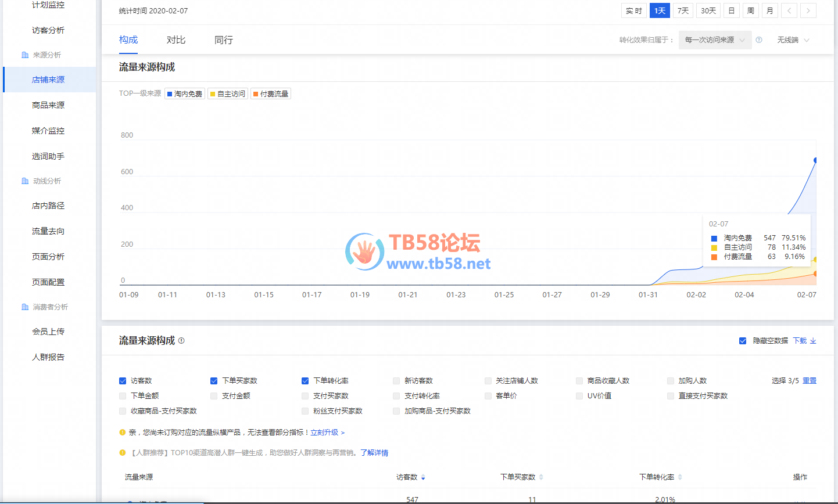Collapse the 来源分析 sidebar section
Screen dimensions: 838x504
coord(46,55)
